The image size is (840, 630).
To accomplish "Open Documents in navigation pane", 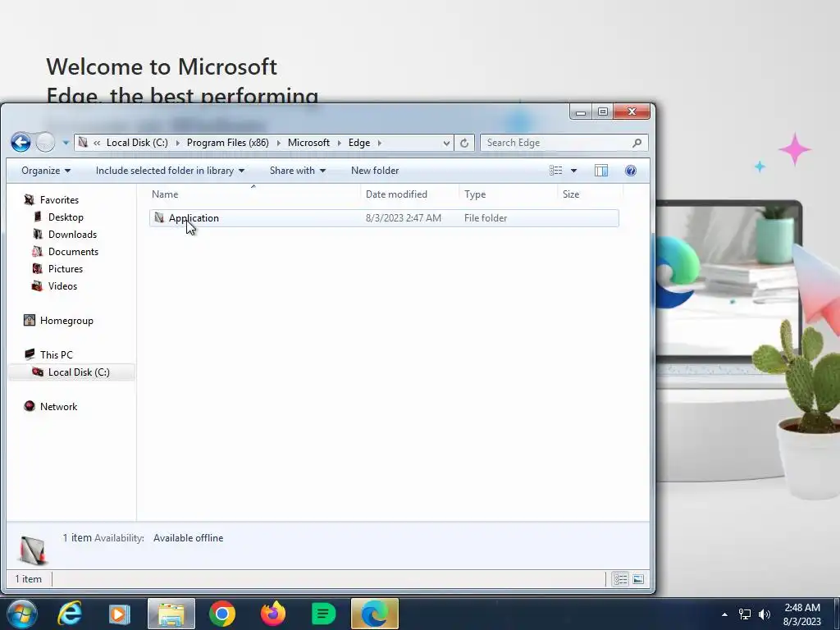I will pos(73,251).
